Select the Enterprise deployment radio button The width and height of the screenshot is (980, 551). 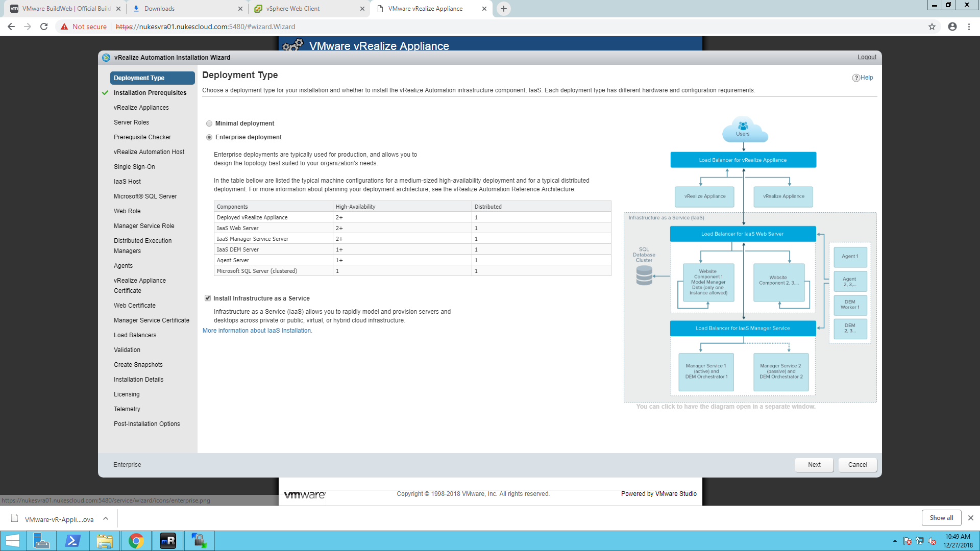(x=209, y=137)
